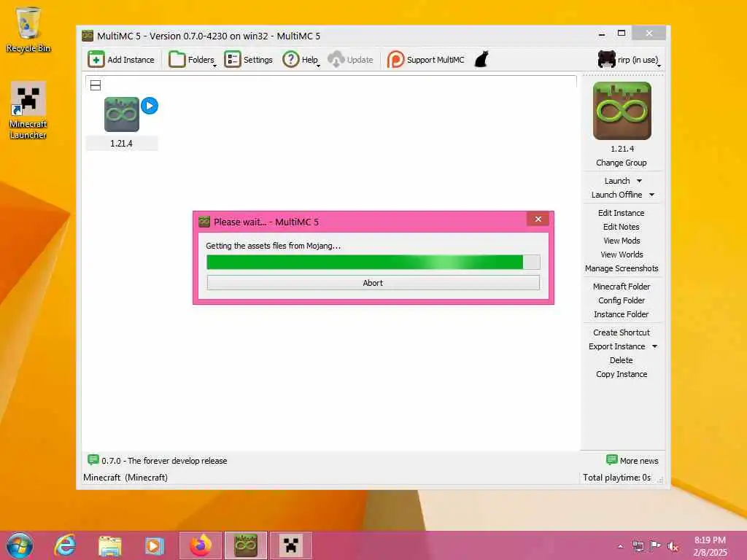Click Create Shortcut in sidebar

pos(622,332)
